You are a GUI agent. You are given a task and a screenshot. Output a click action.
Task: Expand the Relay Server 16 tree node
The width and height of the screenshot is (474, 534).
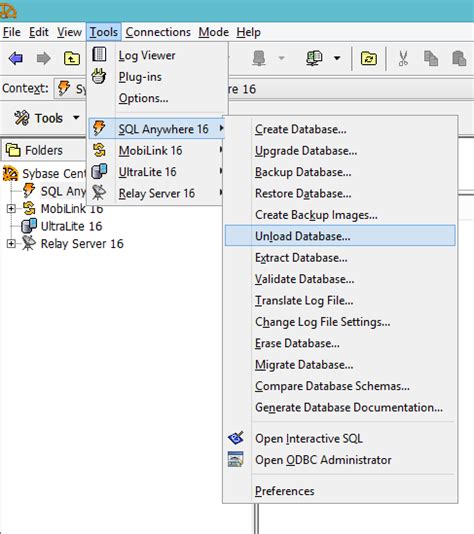[x=11, y=244]
